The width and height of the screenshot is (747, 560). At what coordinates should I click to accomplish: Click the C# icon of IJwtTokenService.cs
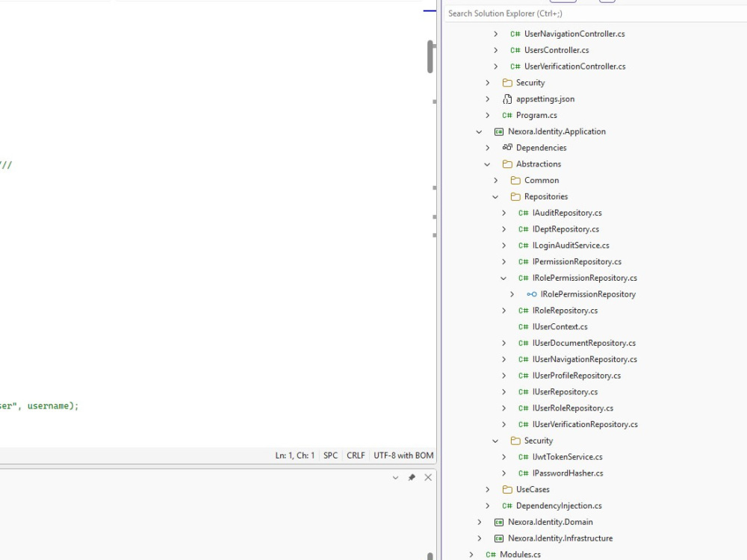pos(523,457)
